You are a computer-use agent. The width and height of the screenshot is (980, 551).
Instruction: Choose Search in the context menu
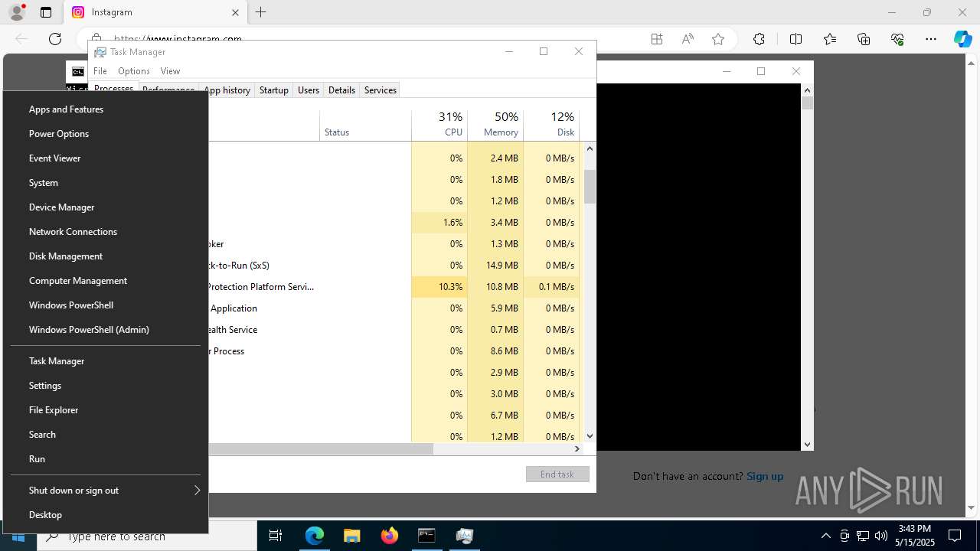(106, 435)
